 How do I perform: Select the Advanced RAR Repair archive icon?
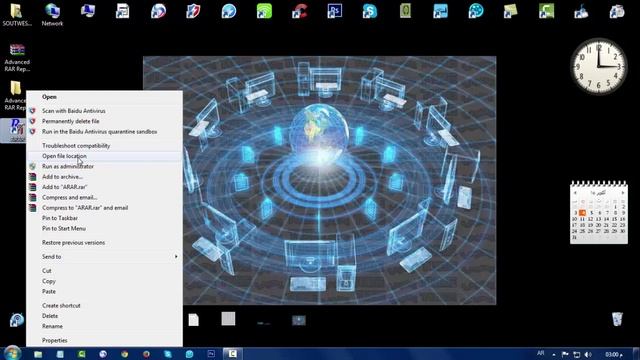coord(17,58)
